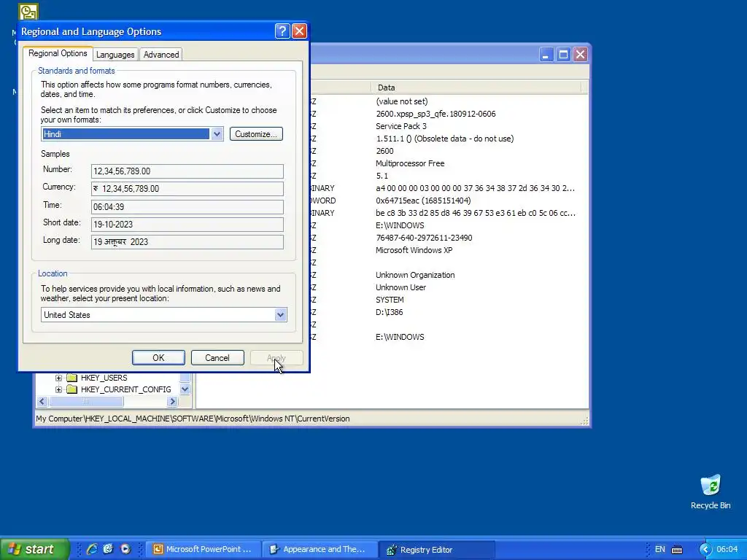Click the taskbar clock showing 06:04

(x=727, y=549)
